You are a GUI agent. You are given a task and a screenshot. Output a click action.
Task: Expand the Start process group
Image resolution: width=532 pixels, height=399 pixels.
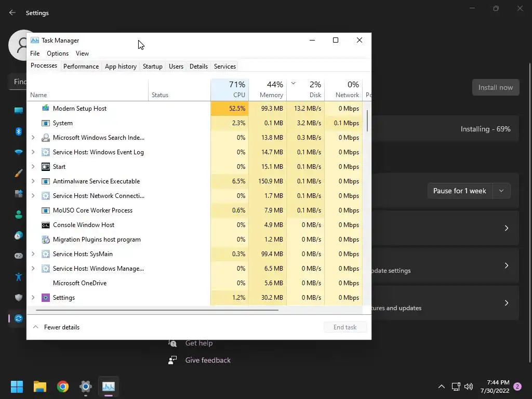coord(33,167)
